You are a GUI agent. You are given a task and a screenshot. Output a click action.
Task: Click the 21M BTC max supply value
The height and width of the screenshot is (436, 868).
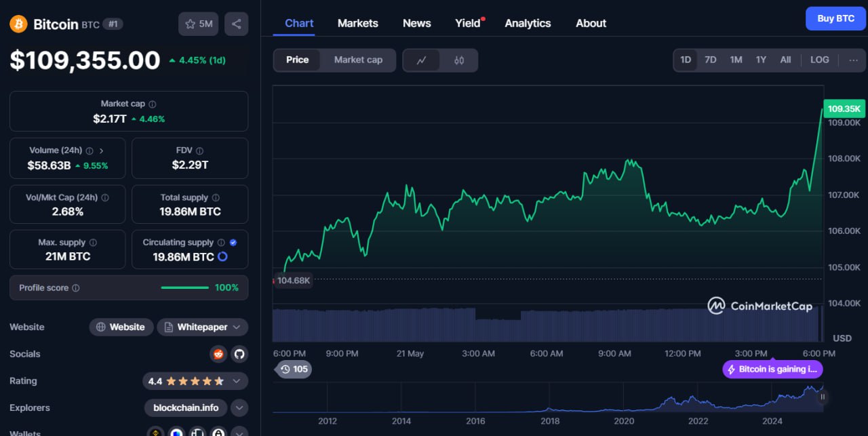pyautogui.click(x=67, y=256)
